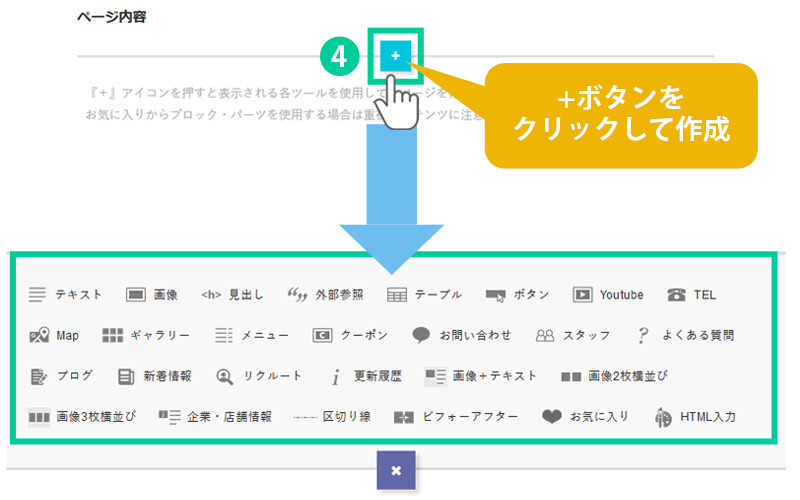Close the tool panel with the X button
The image size is (800, 500).
coord(395,470)
